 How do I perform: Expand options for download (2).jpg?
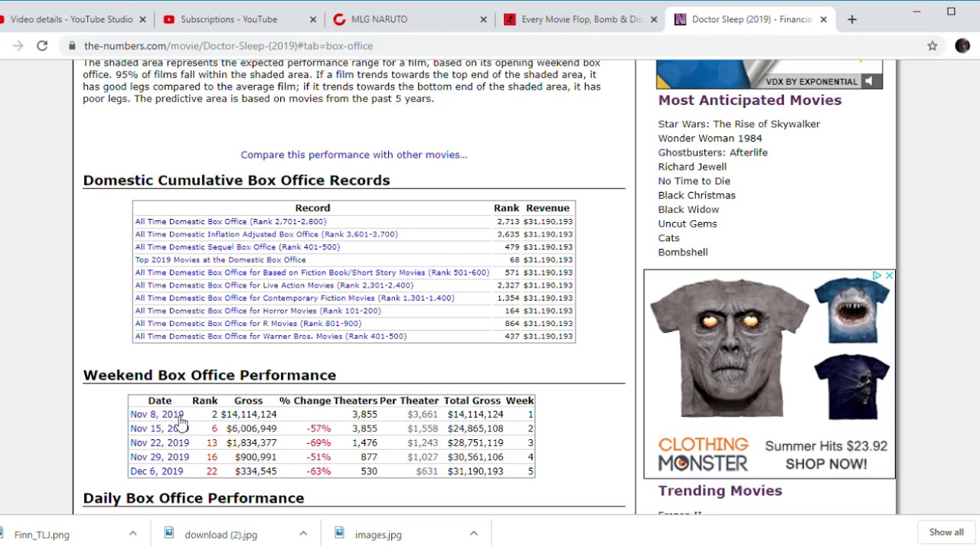pyautogui.click(x=303, y=533)
